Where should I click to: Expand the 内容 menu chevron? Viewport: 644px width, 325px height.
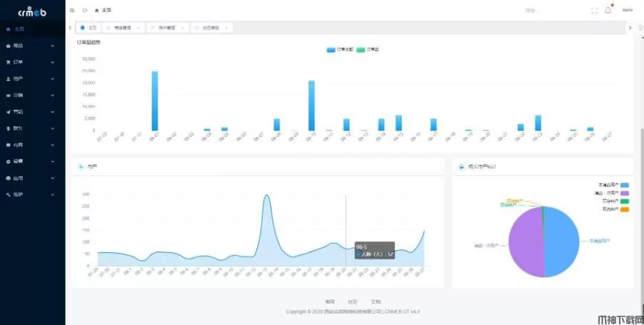(x=53, y=145)
